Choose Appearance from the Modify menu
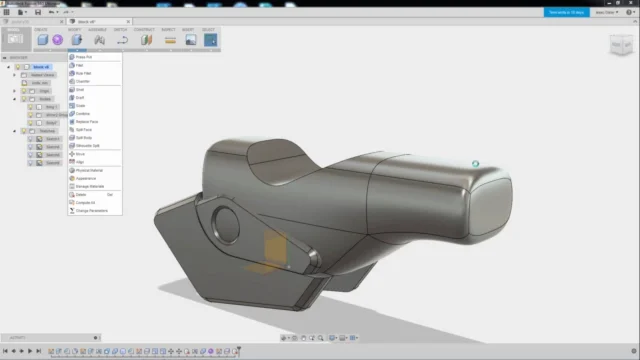Viewport: 640px width, 360px height. tap(95, 178)
